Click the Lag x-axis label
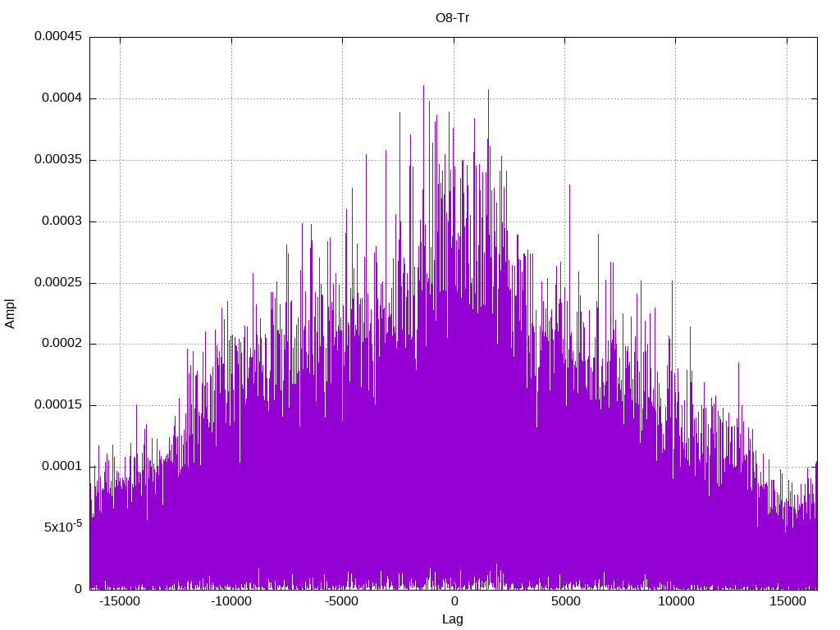Viewport: 840px width, 630px height. [452, 619]
